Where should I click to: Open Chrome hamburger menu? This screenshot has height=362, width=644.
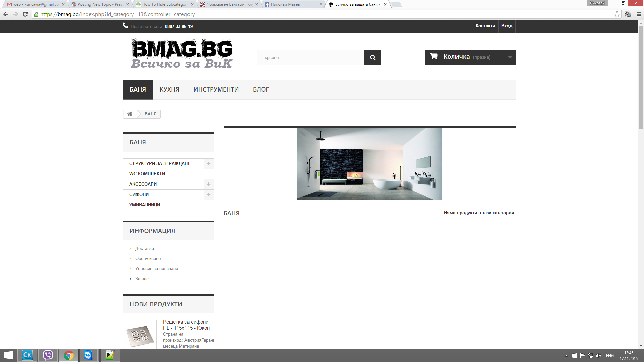[x=639, y=14]
